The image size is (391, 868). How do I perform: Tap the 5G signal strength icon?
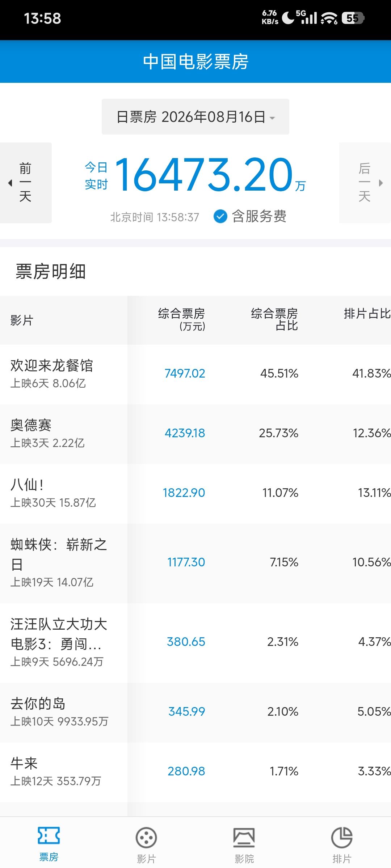coord(306,17)
